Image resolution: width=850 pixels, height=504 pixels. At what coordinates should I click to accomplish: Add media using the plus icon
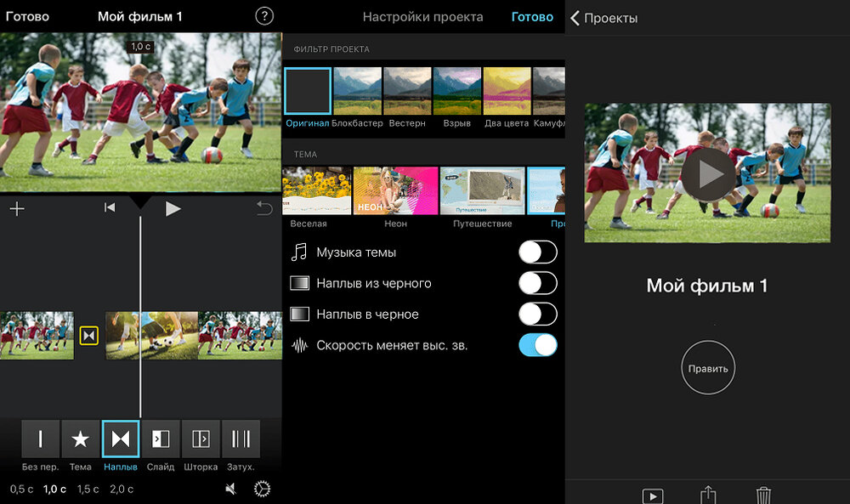pos(17,207)
